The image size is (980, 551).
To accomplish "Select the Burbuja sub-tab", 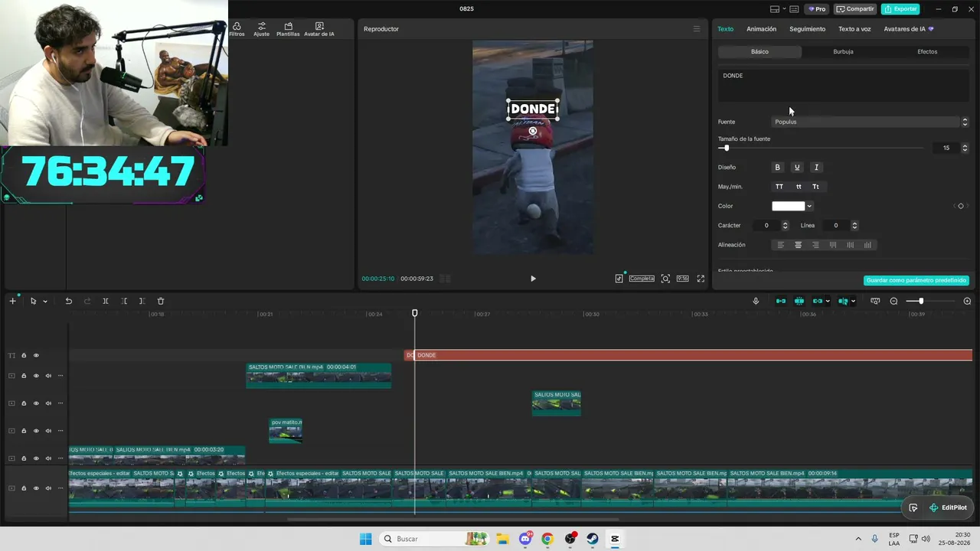I will click(x=843, y=52).
